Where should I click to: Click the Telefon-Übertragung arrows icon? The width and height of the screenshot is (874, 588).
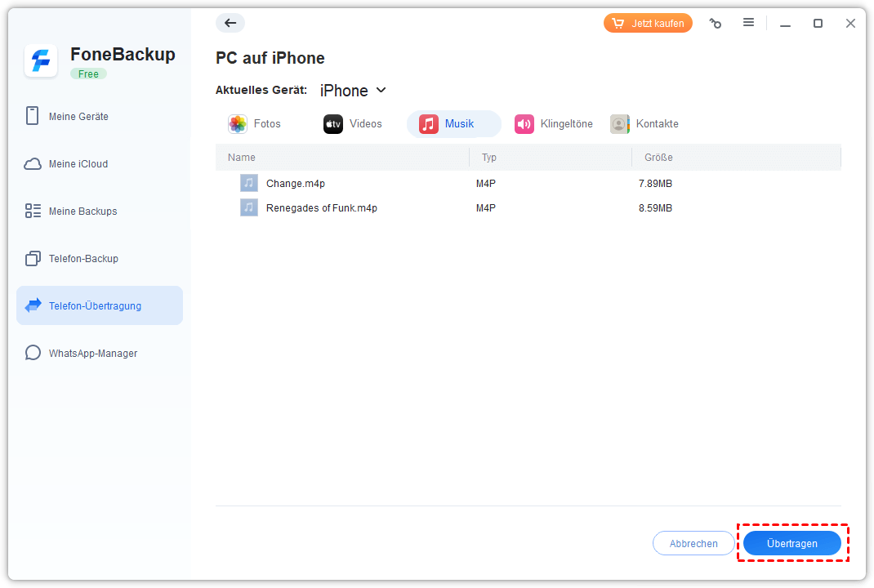point(33,305)
